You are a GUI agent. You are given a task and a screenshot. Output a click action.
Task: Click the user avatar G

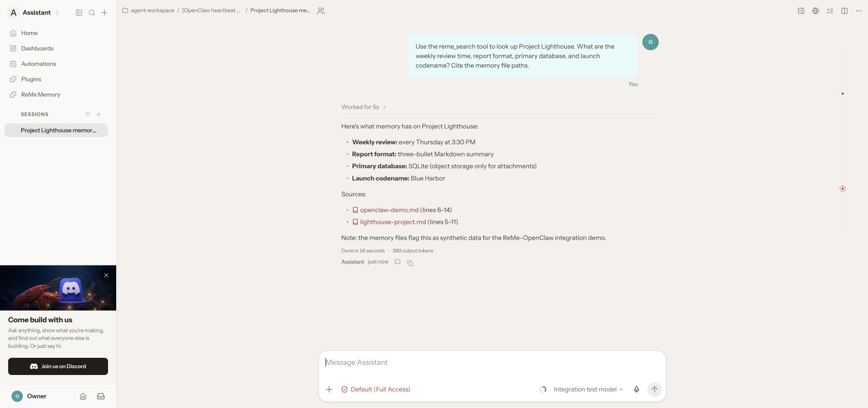point(651,42)
